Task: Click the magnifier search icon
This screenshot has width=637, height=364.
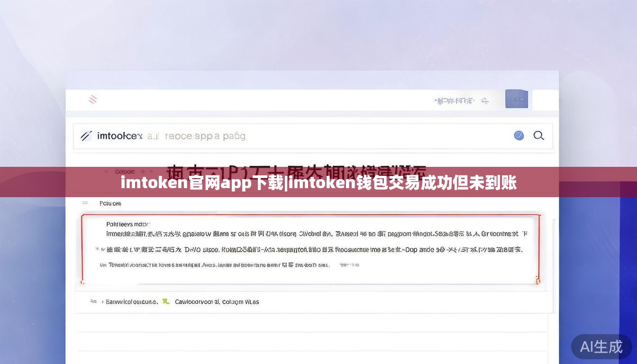Action: click(x=539, y=136)
